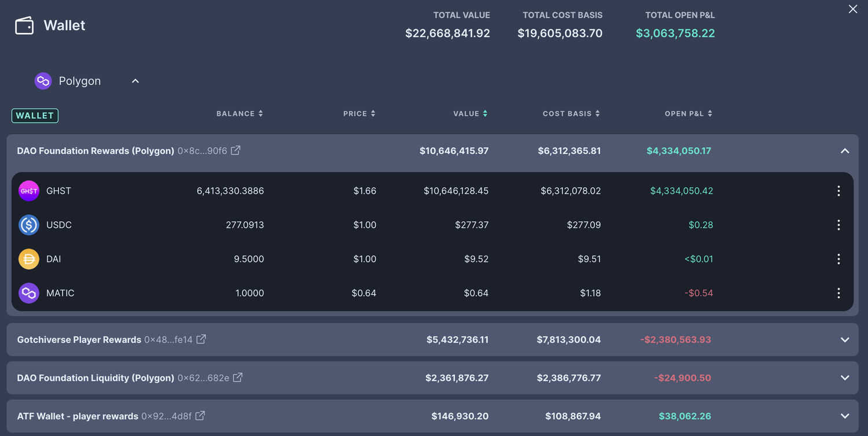Click GHST open P&L $4,334,050.42
Screen dimensions: 868x436
(682, 191)
